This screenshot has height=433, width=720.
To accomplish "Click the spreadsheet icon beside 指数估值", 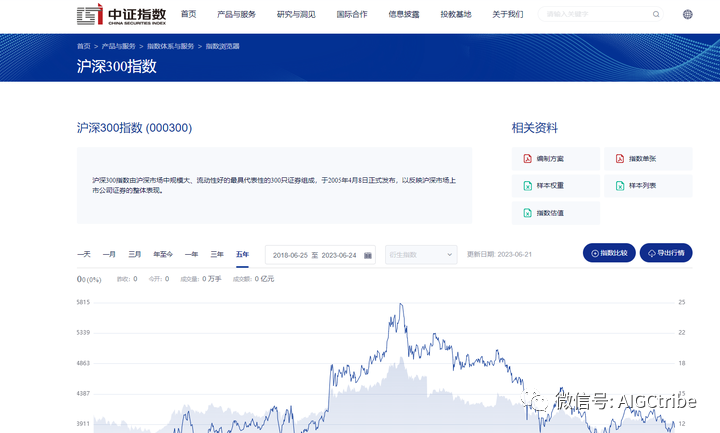I will 528,213.
